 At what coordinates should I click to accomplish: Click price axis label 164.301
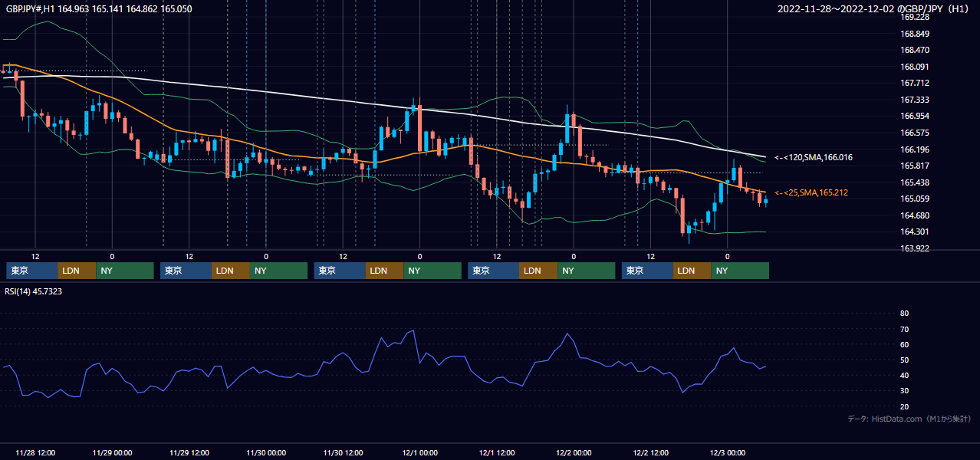point(915,232)
